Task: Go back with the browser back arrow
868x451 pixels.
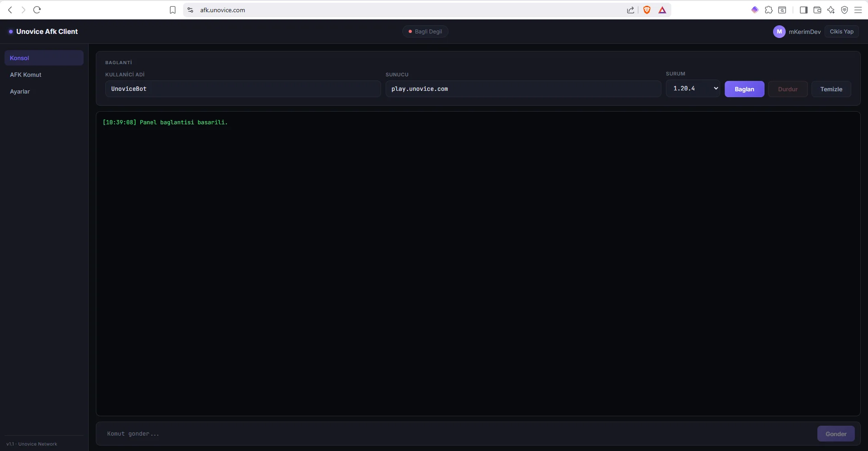Action: tap(10, 10)
